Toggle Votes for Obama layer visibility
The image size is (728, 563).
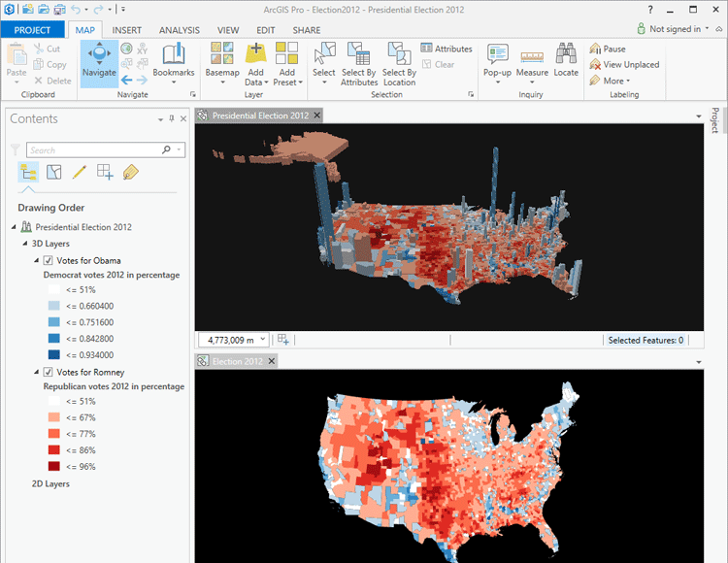(48, 260)
